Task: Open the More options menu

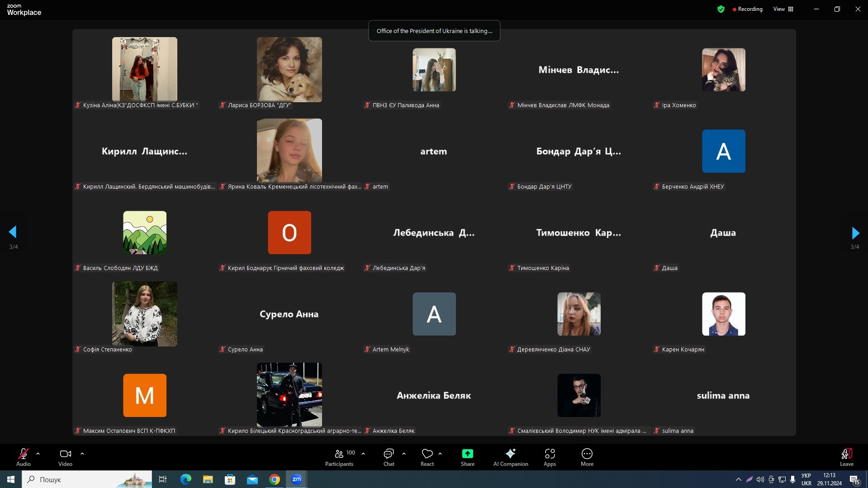Action: pyautogui.click(x=587, y=457)
